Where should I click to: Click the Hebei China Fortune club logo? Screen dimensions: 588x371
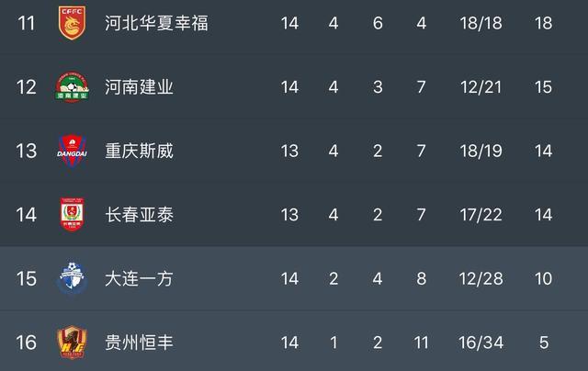click(71, 22)
